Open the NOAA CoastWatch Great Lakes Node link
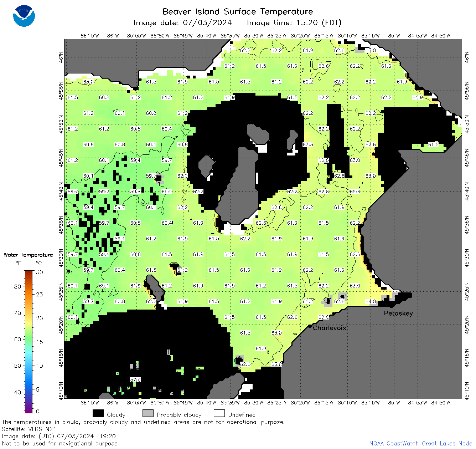 421,443
